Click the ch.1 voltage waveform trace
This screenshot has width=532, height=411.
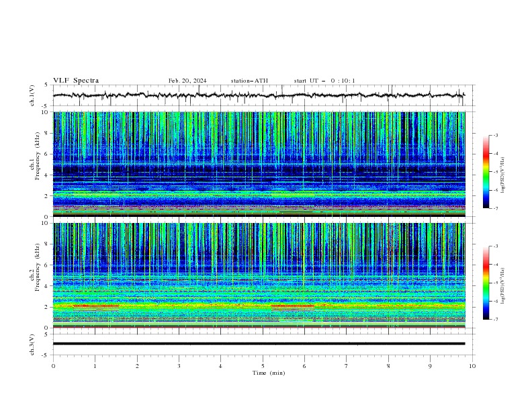[x=259, y=95]
